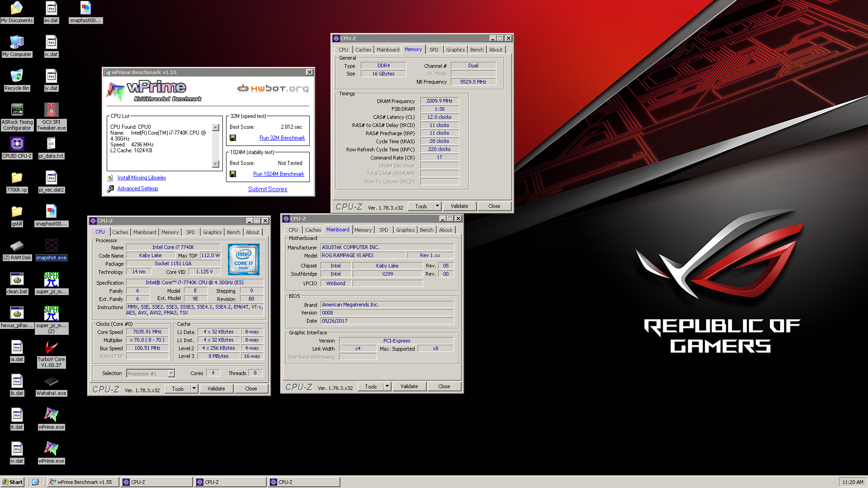
Task: Click save icon under 32M speed test
Action: click(x=233, y=138)
